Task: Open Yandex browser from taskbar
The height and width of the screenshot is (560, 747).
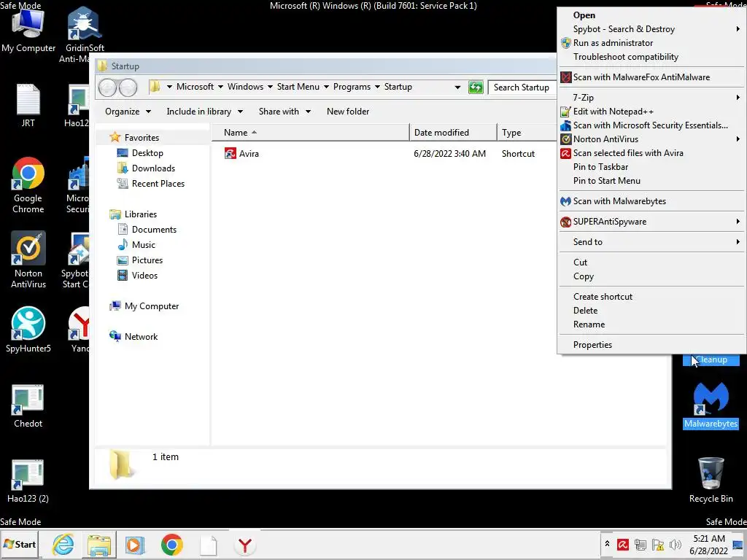Action: click(245, 544)
